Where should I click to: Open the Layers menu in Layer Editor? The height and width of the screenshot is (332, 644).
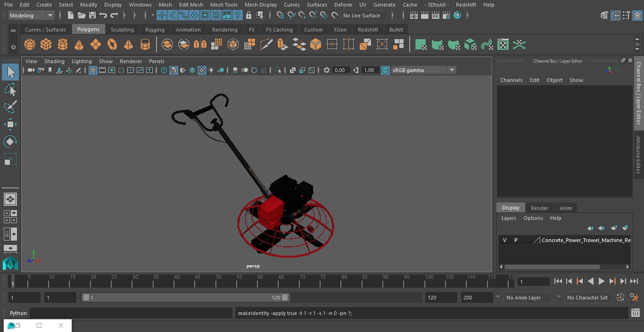508,218
